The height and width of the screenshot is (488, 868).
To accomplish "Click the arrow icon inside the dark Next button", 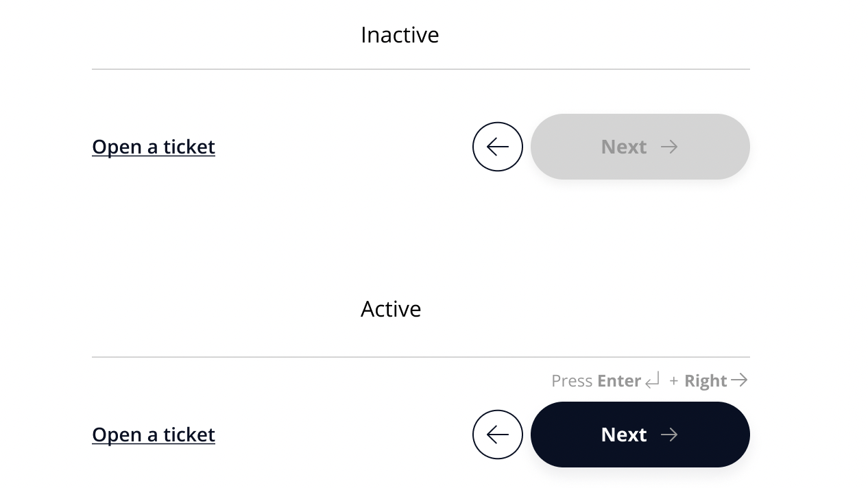I will [669, 435].
